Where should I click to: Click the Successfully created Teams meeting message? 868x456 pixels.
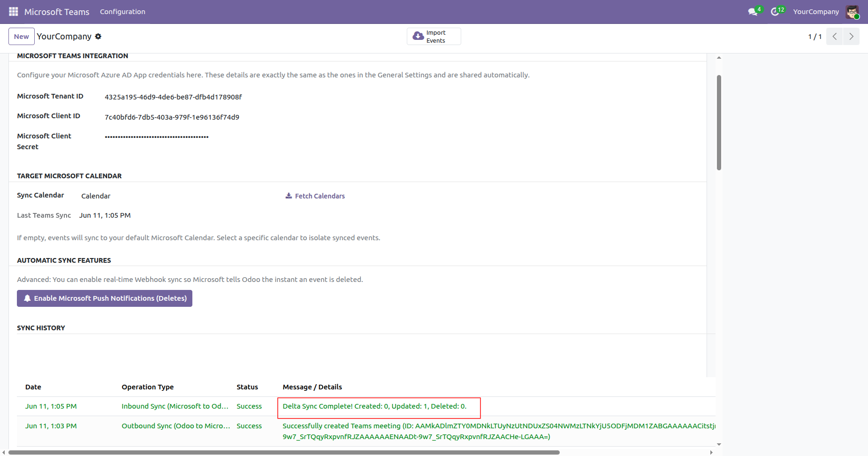point(499,431)
